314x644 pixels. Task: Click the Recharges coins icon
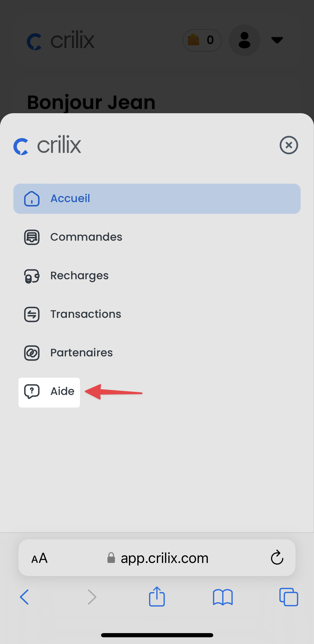tap(32, 276)
